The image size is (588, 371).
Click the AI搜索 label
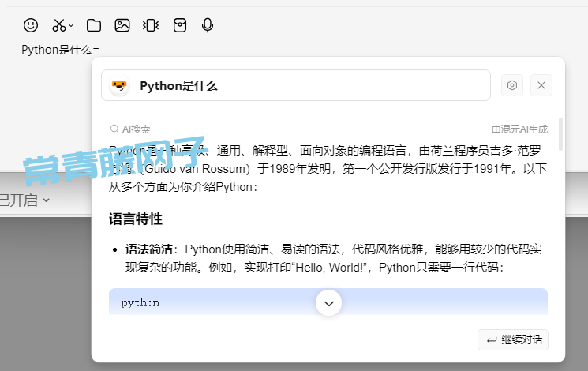point(130,129)
